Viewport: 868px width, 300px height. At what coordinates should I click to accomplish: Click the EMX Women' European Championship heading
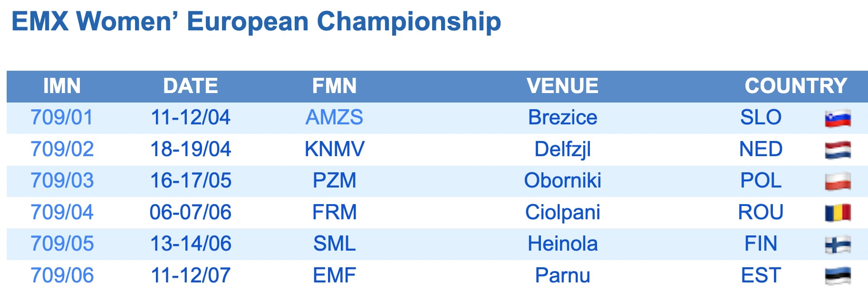tap(256, 22)
